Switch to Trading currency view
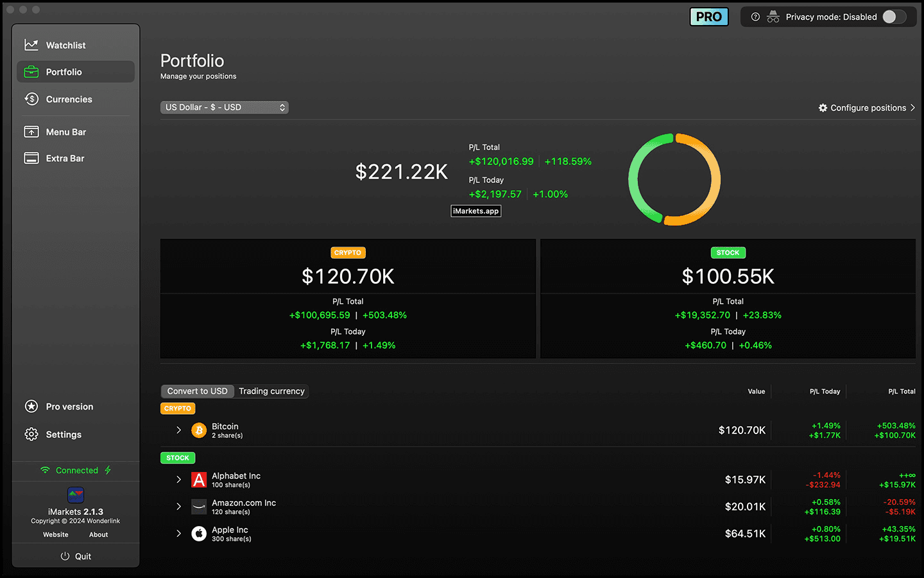 [271, 391]
